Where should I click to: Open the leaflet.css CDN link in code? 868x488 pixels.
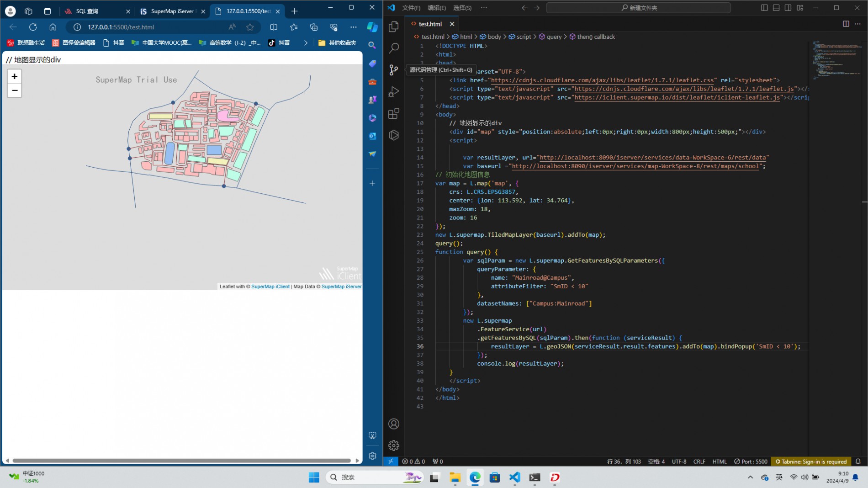pos(603,80)
